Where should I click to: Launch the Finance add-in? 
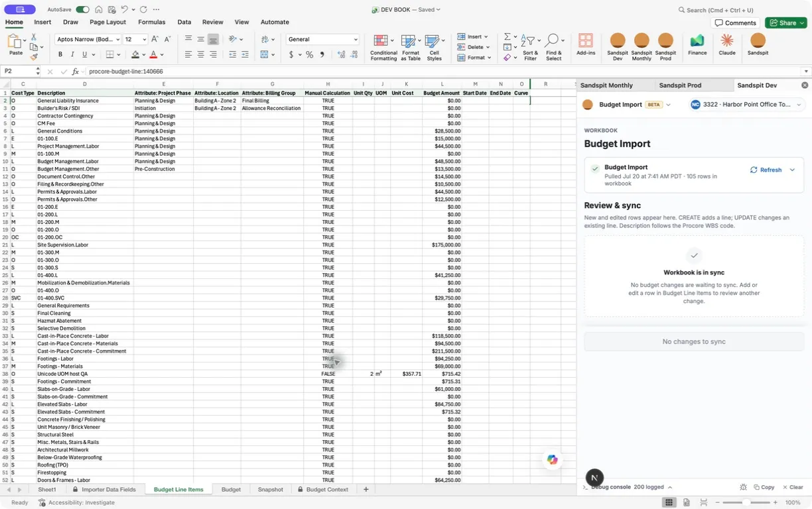point(697,44)
